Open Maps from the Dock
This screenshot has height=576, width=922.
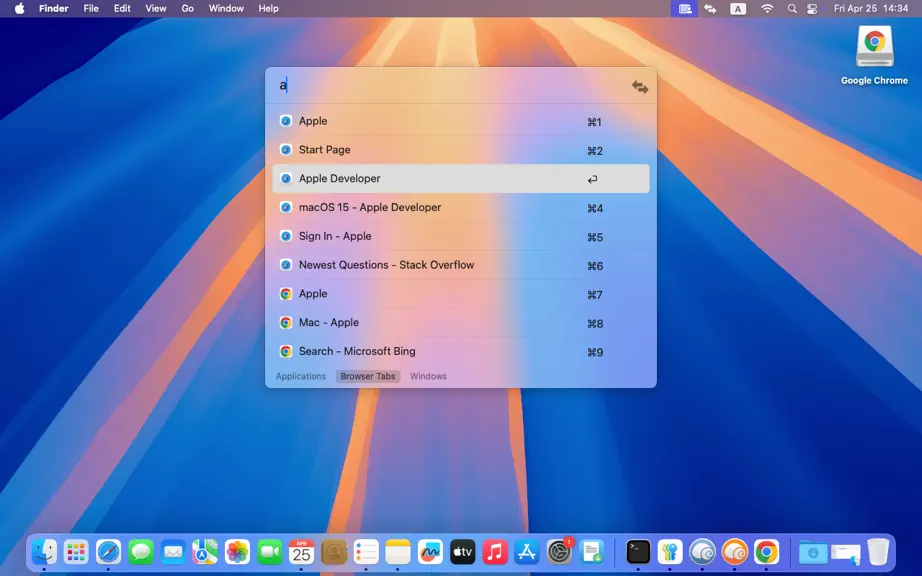tap(205, 552)
